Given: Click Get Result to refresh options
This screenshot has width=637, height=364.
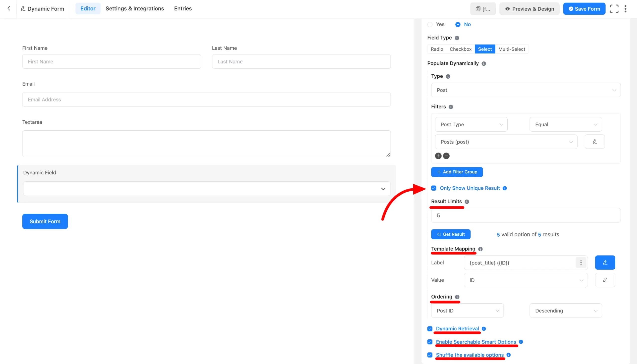Looking at the screenshot, I should coord(451,234).
